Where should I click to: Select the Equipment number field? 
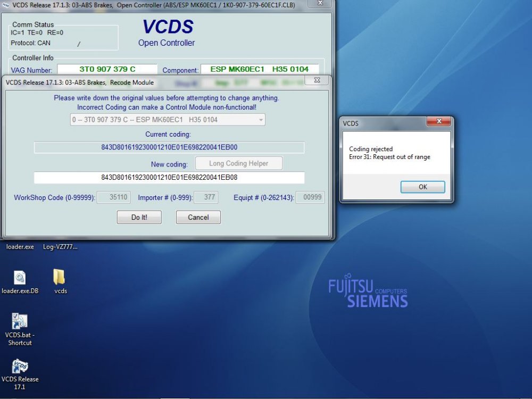coord(310,197)
